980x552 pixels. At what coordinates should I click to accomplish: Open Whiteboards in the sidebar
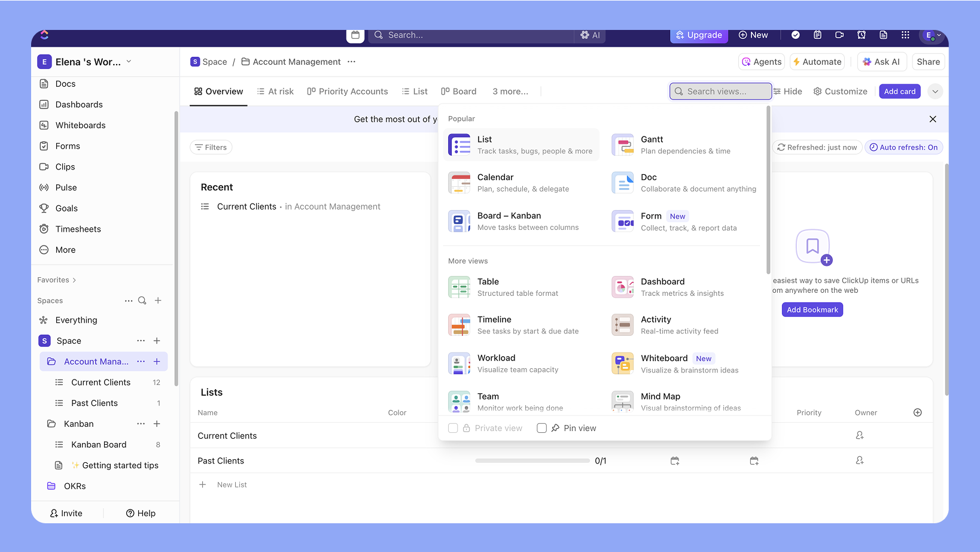[72, 125]
